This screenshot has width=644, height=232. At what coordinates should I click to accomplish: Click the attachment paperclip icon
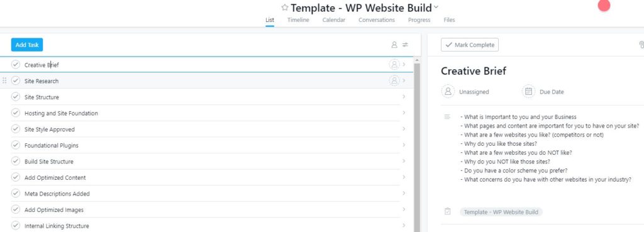coord(641,45)
